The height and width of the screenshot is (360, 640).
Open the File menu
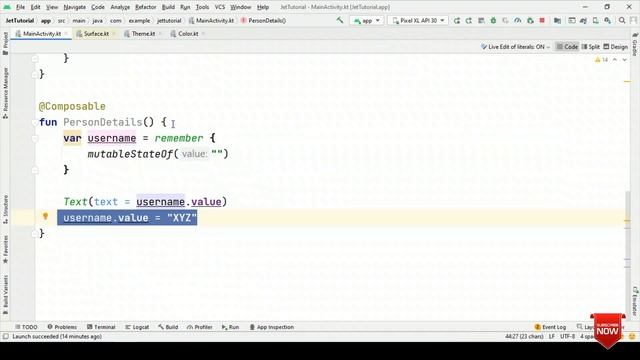[20, 7]
